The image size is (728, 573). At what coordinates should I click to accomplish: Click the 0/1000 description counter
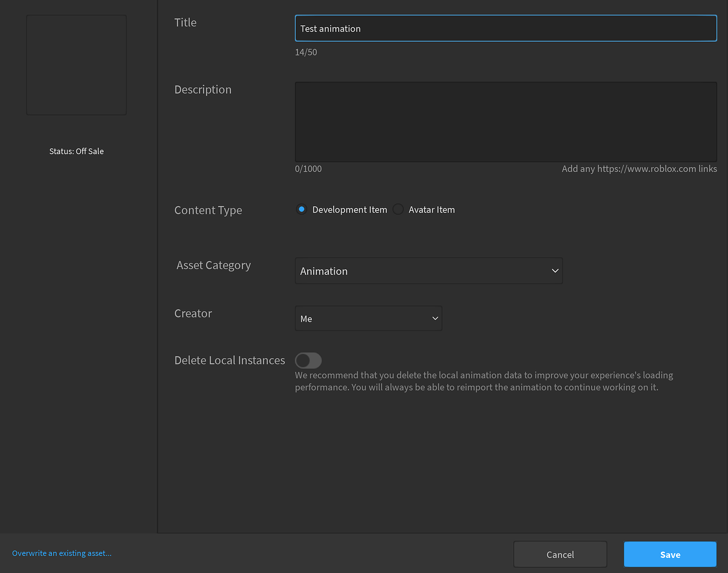click(308, 168)
